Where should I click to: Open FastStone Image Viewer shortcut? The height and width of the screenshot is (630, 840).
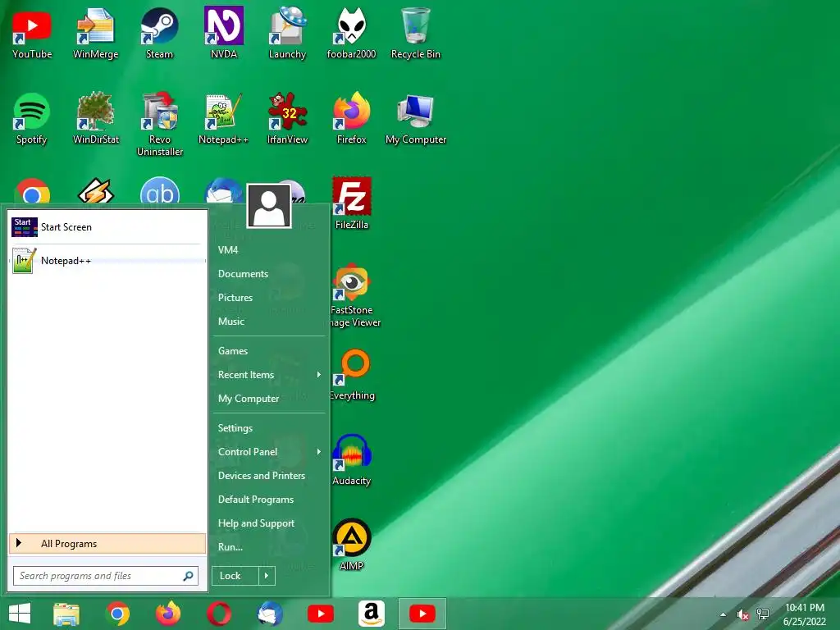coord(353,295)
